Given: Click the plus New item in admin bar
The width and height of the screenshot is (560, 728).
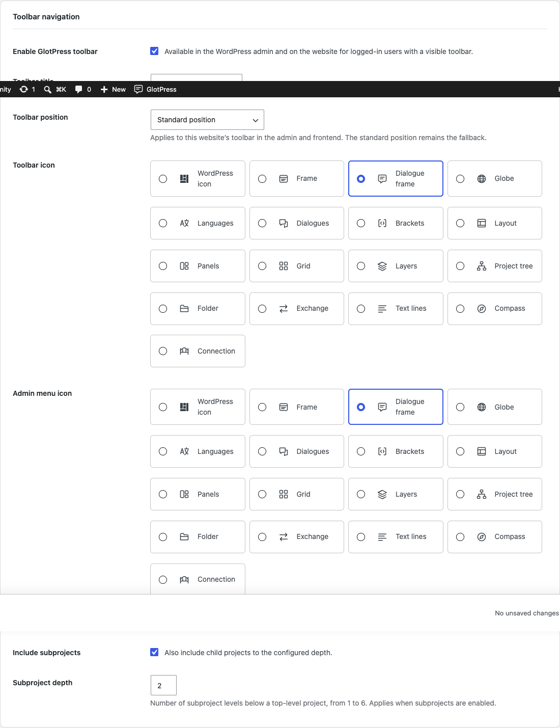Looking at the screenshot, I should click(x=113, y=89).
